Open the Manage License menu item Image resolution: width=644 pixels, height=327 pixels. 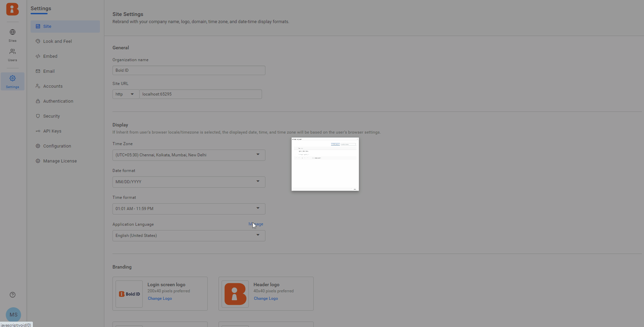(60, 161)
